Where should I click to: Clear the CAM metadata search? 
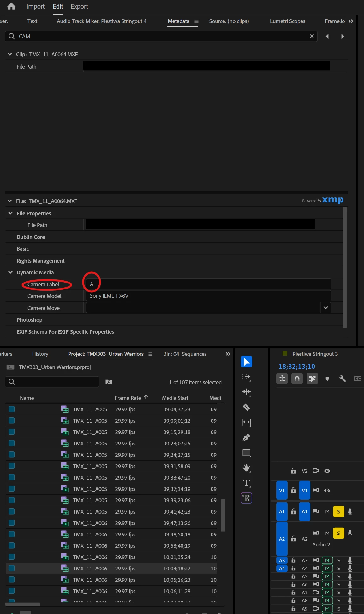pyautogui.click(x=312, y=36)
